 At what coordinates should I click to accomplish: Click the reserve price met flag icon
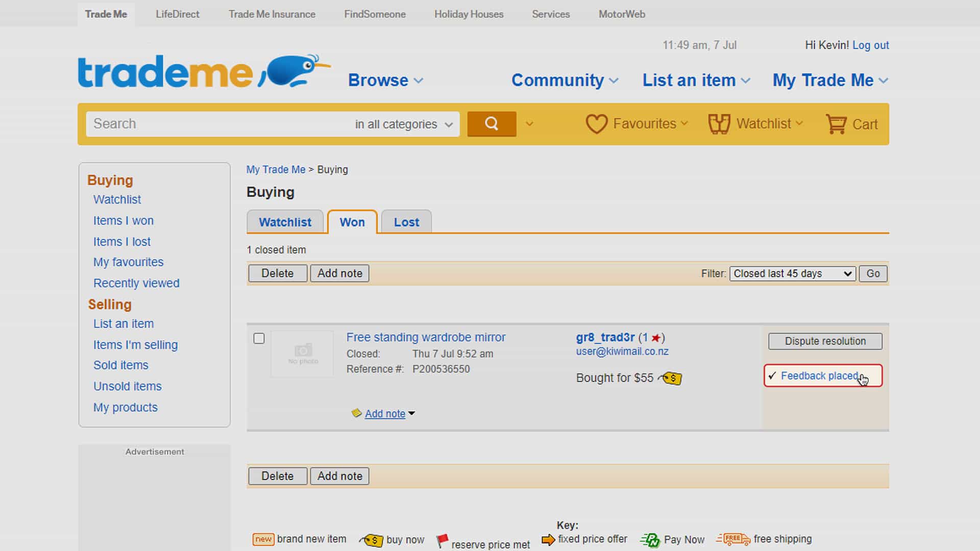click(442, 541)
